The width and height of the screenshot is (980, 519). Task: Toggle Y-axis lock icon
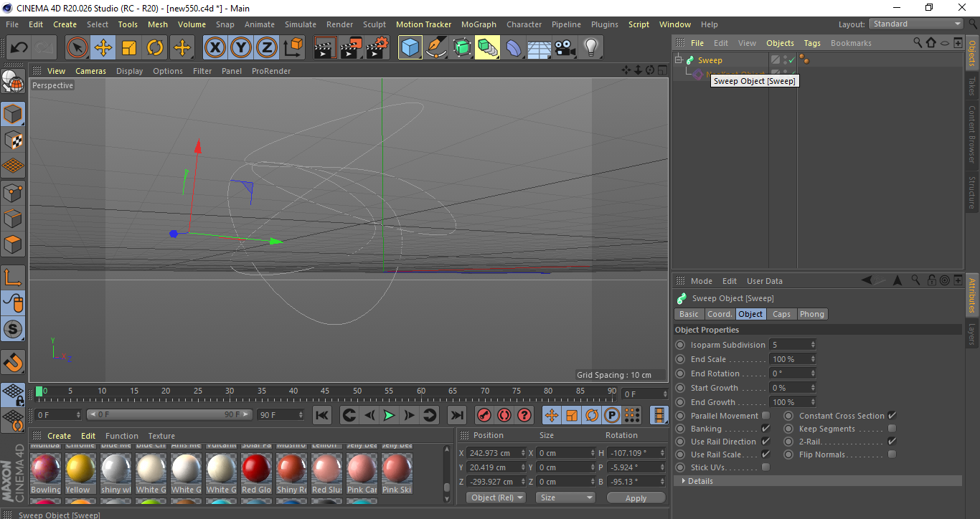click(x=241, y=48)
